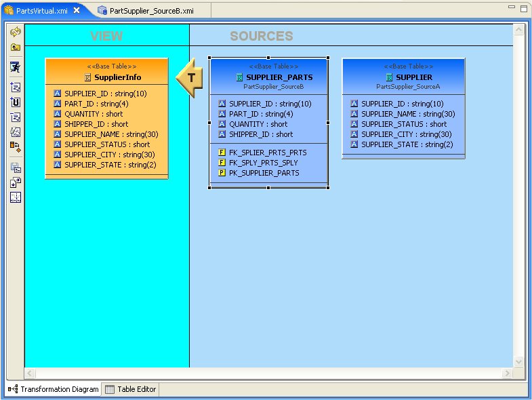Viewport: 532px width, 400px height.
Task: Click the yellow T transformation arrow
Action: (190, 78)
